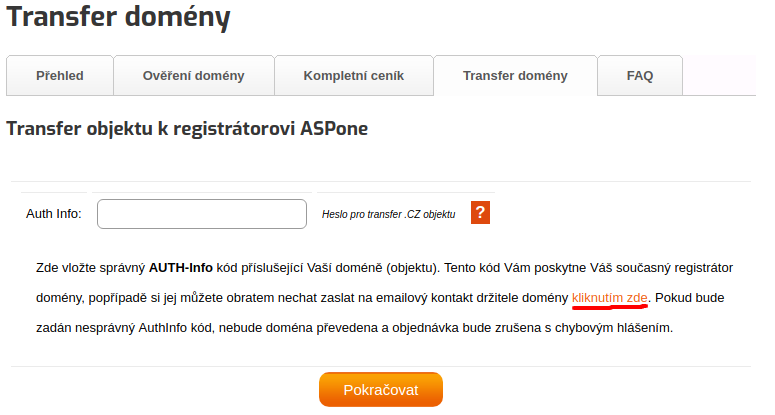Follow the 'kliknutím zde' link
775x415 pixels.
[610, 298]
